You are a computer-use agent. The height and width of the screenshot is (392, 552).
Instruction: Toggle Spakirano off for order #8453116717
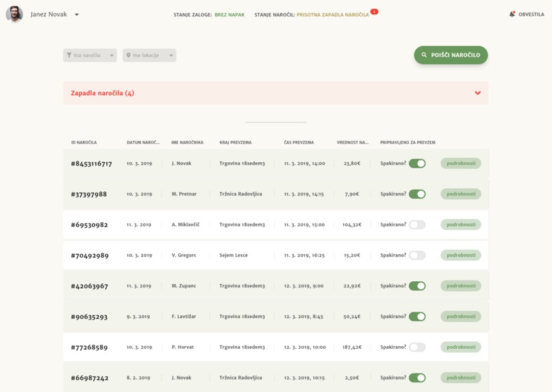click(417, 164)
